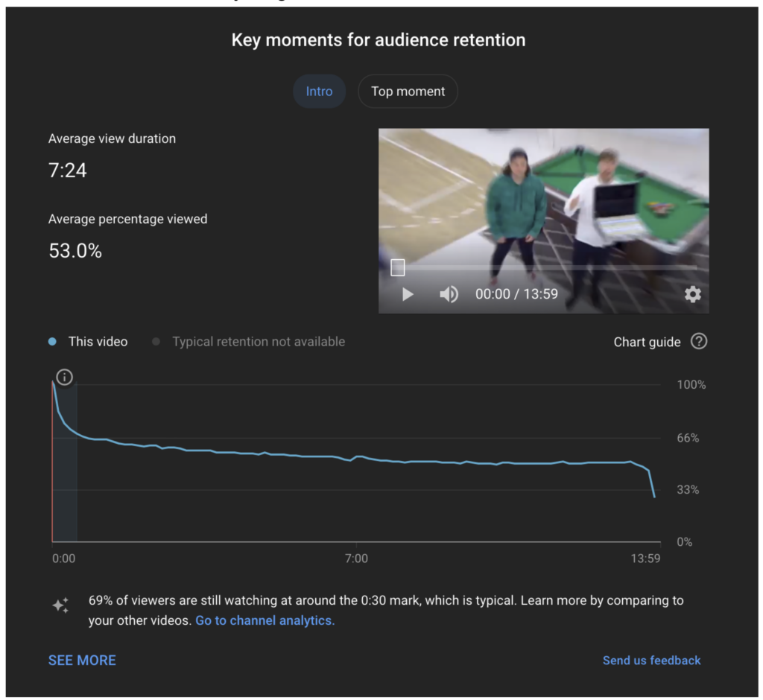Viewport: 763px width, 700px height.
Task: Click the video preview seek bar handle
Action: pos(398,267)
